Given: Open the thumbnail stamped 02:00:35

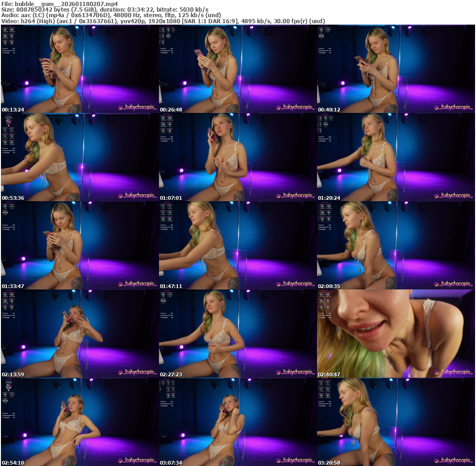Looking at the screenshot, I should (x=396, y=245).
